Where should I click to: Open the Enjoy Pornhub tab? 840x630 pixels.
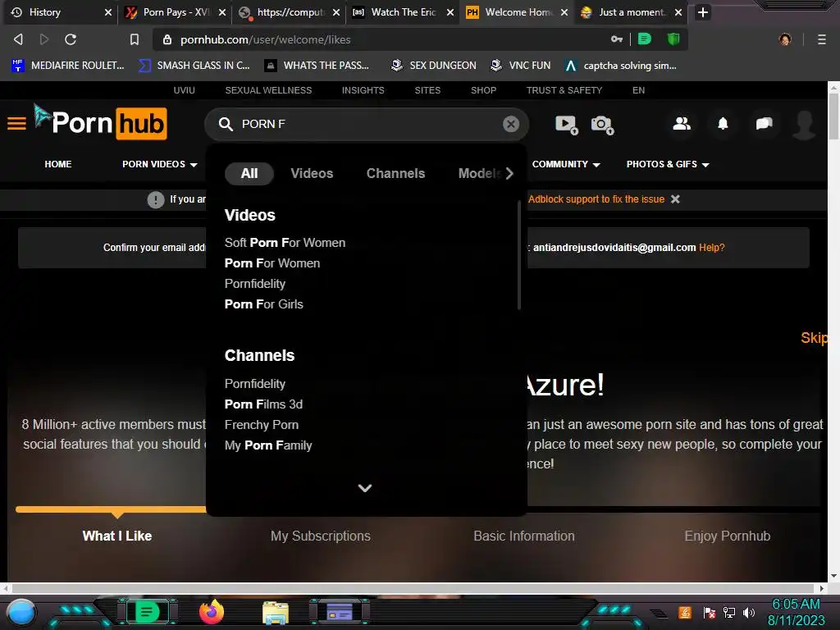(727, 536)
